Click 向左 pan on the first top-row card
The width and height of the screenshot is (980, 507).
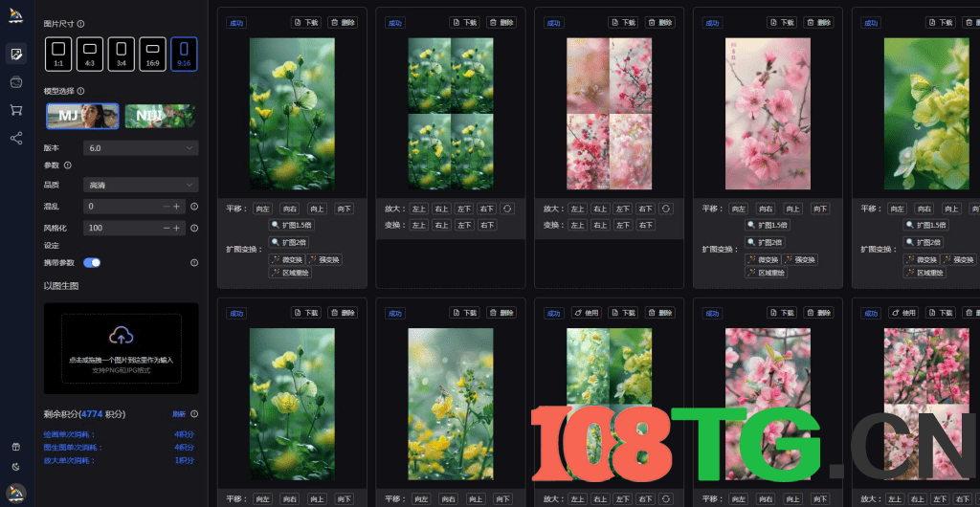click(x=262, y=209)
